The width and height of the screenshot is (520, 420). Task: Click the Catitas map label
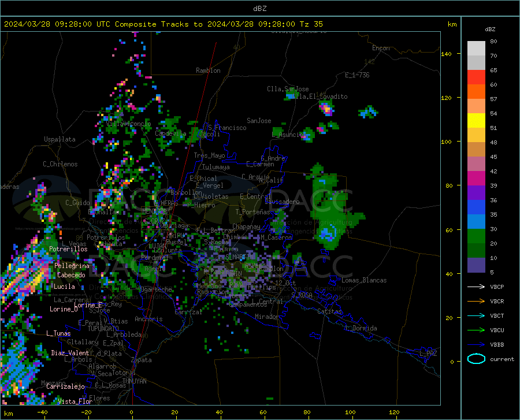pyautogui.click(x=330, y=311)
